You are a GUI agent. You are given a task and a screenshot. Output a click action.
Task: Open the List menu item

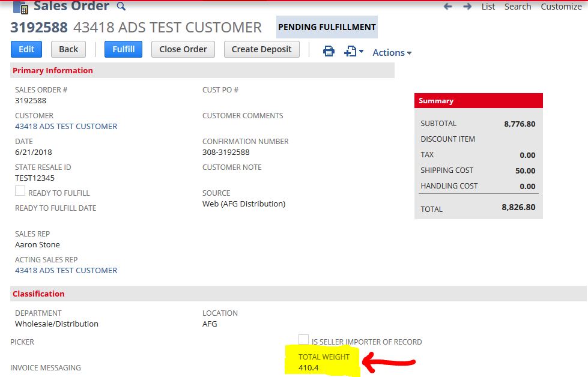point(488,7)
